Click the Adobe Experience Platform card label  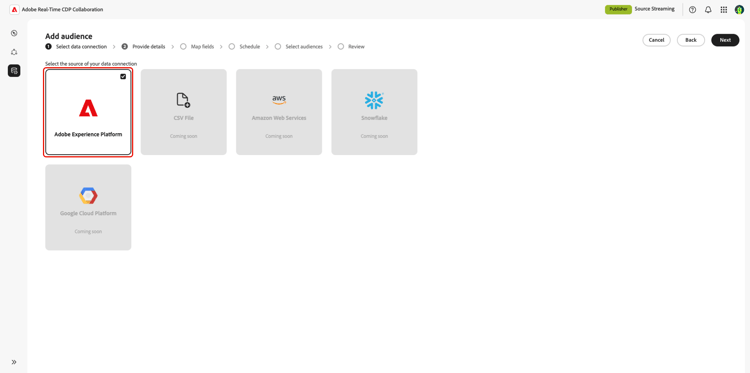click(88, 135)
